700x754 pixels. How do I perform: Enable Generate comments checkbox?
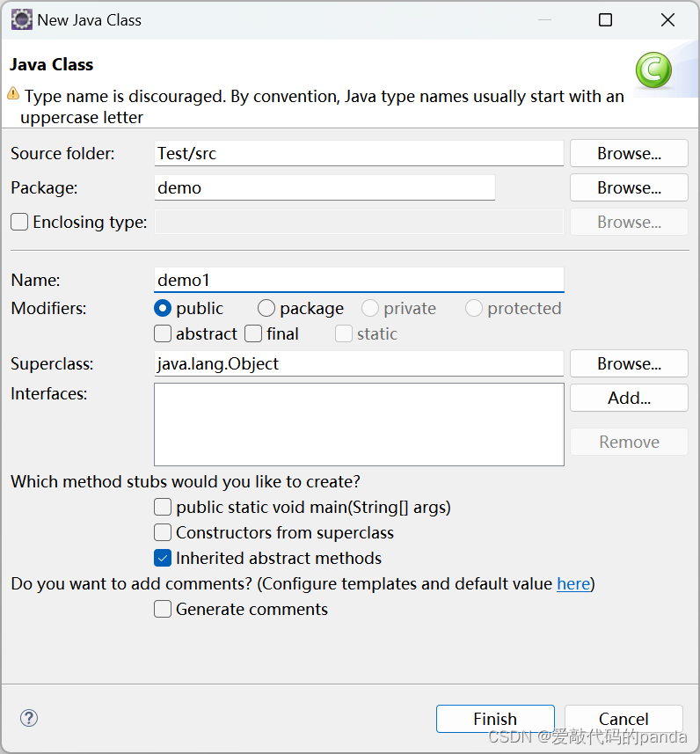163,609
